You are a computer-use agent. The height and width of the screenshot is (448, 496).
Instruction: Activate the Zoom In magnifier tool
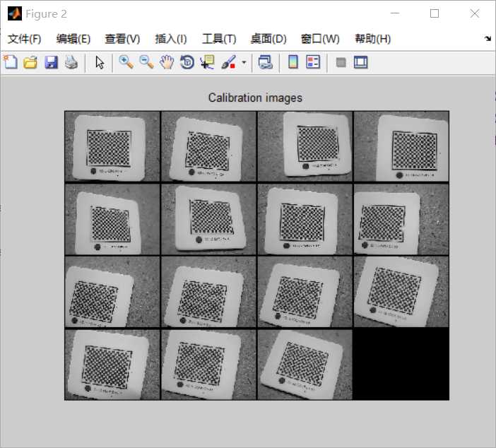(126, 62)
